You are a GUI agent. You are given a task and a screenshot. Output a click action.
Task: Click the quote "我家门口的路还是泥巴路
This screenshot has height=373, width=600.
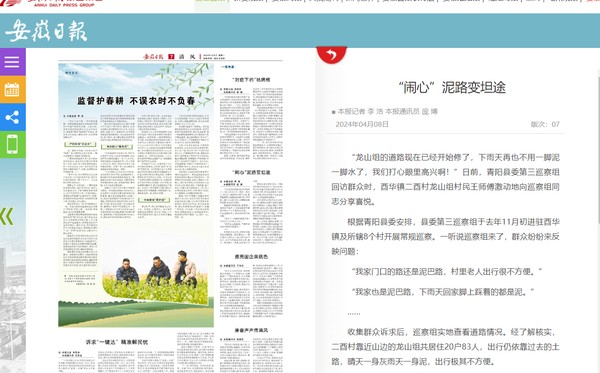click(447, 272)
